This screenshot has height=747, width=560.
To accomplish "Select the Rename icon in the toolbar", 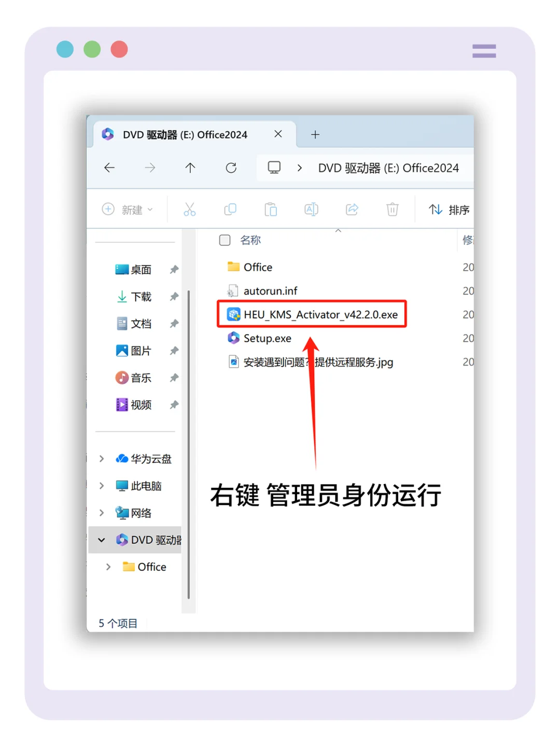I will [311, 209].
